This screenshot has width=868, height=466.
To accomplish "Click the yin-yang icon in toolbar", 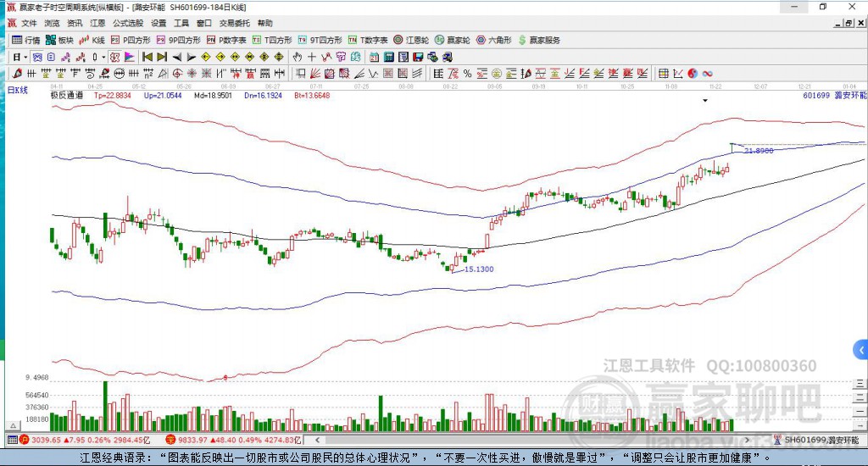I will tap(693, 74).
